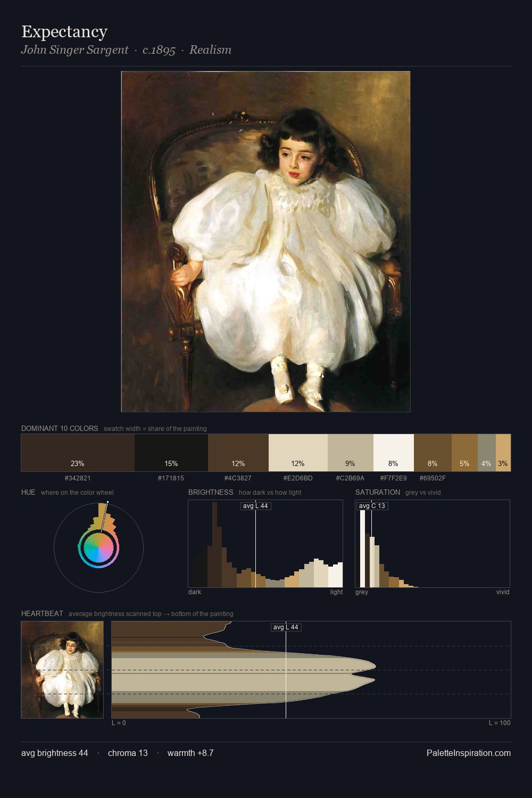Select the 9% beige #C2B69A swatch
Viewport: 532px width, 798px height.
351,453
